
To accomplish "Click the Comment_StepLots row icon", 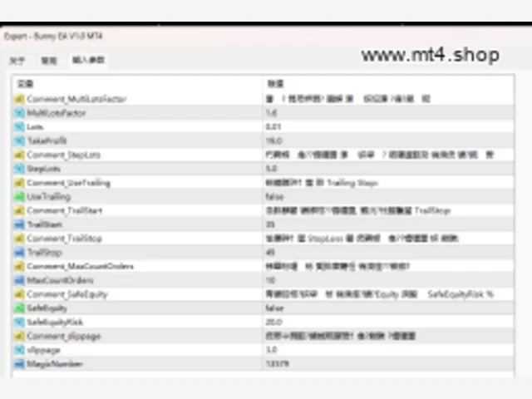I will (x=19, y=155).
